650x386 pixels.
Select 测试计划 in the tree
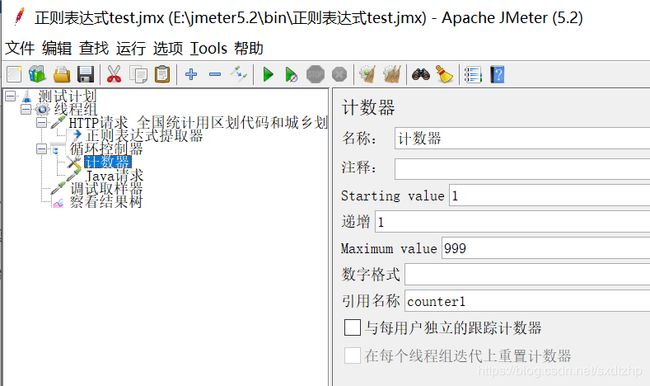(67, 97)
